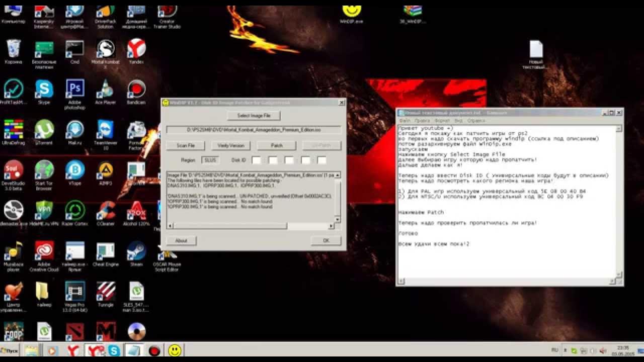Open the Adobe Creative Cloud shortcut

point(44,256)
